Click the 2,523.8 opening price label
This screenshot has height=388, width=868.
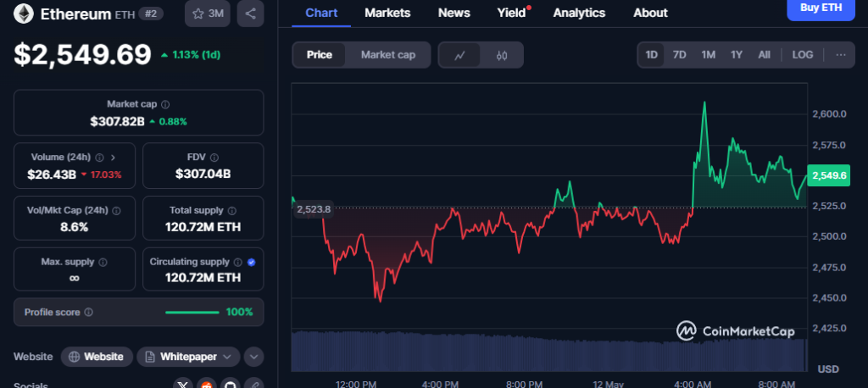(313, 209)
